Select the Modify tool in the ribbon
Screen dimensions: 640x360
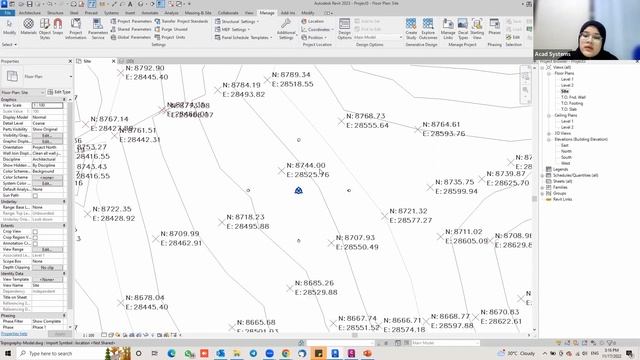click(x=9, y=27)
